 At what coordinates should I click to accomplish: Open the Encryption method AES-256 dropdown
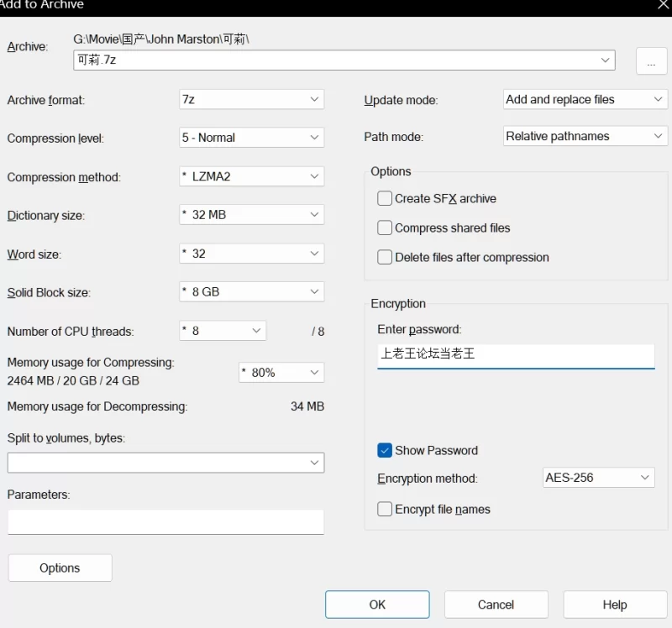[599, 478]
